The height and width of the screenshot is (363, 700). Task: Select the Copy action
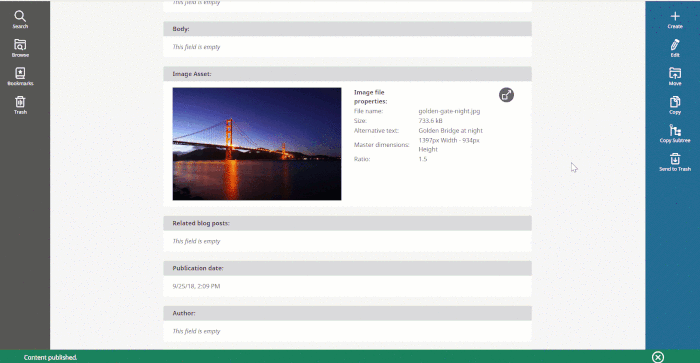point(675,105)
